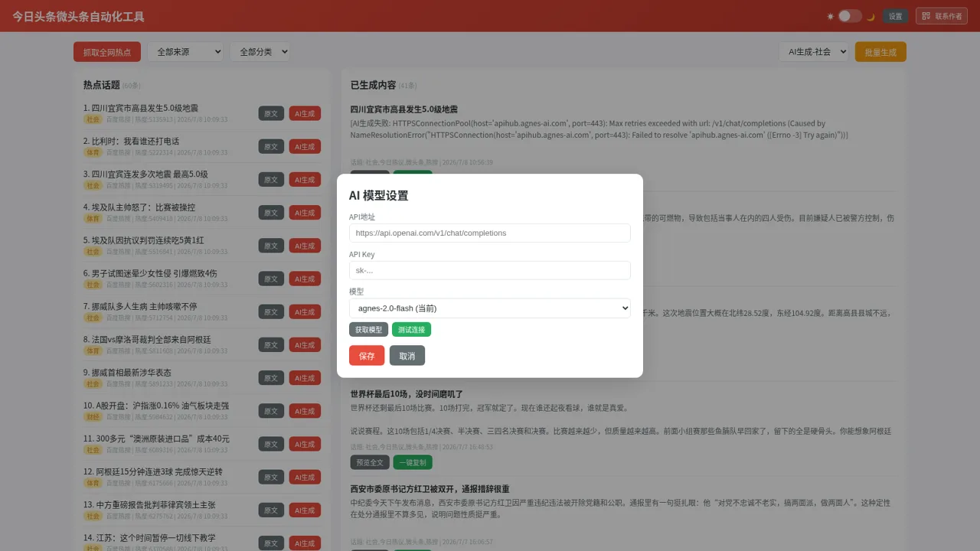This screenshot has width=980, height=551.
Task: Click AI生成 for 比利时：我看谁还打电话
Action: point(305,146)
